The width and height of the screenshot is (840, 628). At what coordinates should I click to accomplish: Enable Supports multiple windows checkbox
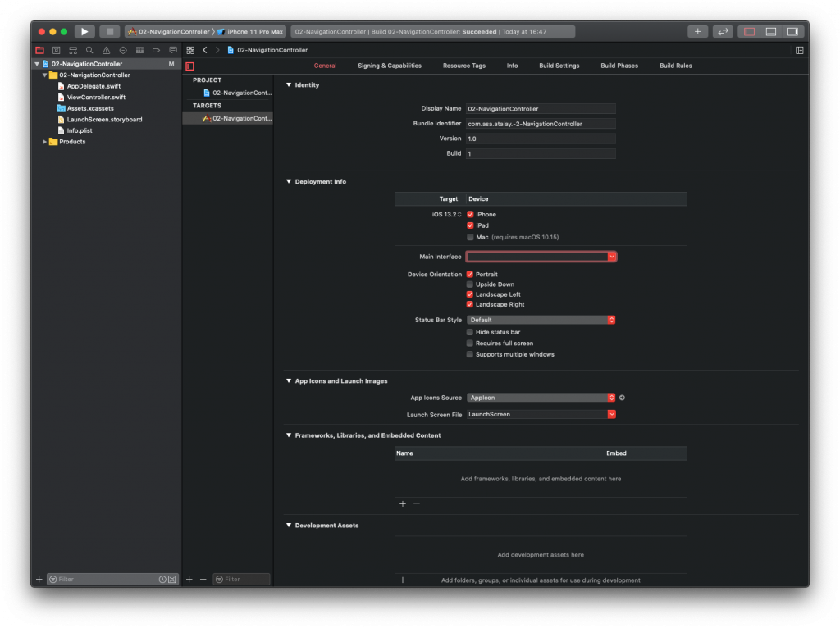(x=470, y=355)
